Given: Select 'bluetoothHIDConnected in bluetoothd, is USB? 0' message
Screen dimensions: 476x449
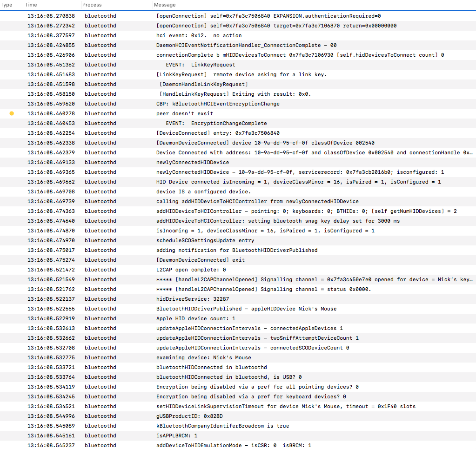Looking at the screenshot, I should [x=229, y=377].
